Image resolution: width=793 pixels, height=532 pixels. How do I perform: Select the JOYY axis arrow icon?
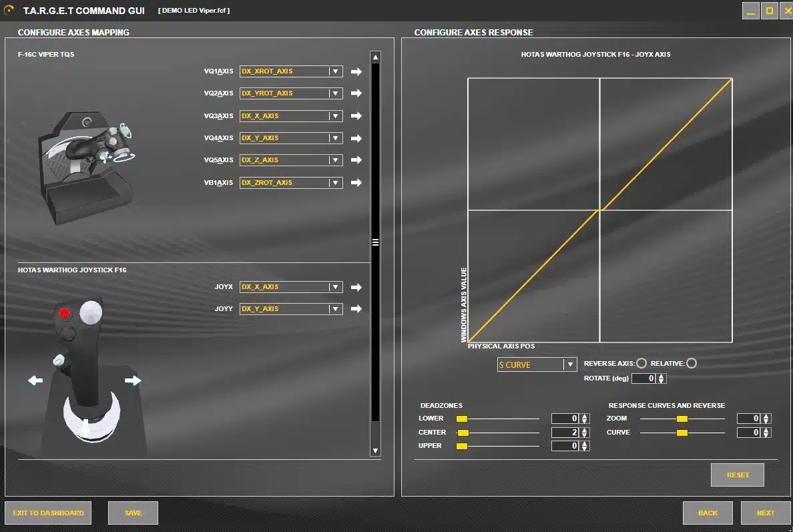[356, 309]
